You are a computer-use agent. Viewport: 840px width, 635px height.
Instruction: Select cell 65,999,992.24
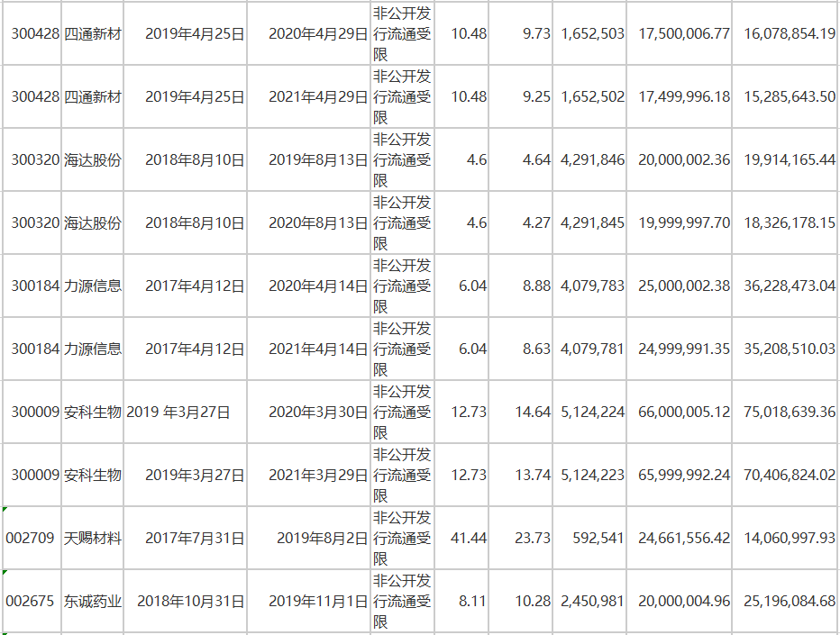point(680,475)
